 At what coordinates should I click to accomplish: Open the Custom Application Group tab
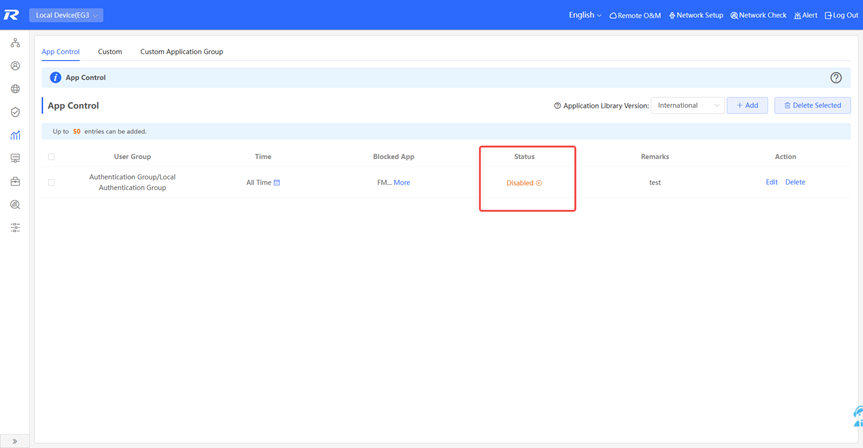pyautogui.click(x=181, y=51)
